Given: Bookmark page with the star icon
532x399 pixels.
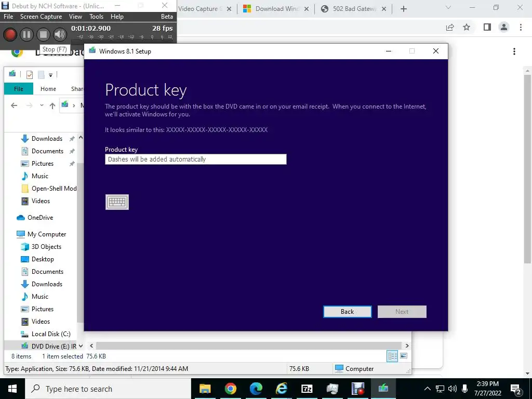Looking at the screenshot, I should point(467,27).
